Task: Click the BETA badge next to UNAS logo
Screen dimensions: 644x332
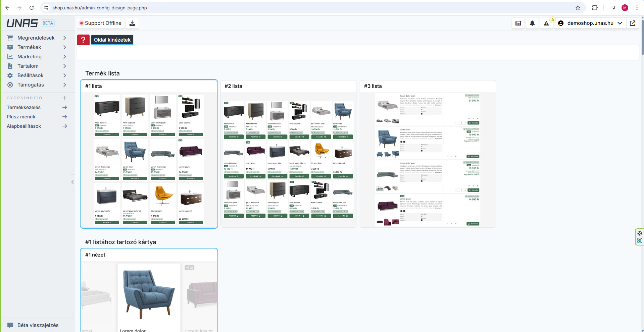Action: (48, 23)
